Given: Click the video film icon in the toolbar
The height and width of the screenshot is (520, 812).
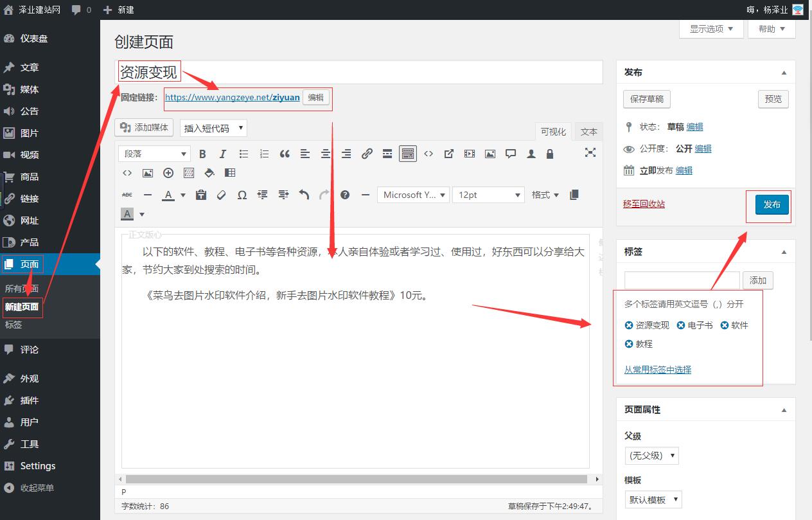Looking at the screenshot, I should pyautogui.click(x=470, y=154).
